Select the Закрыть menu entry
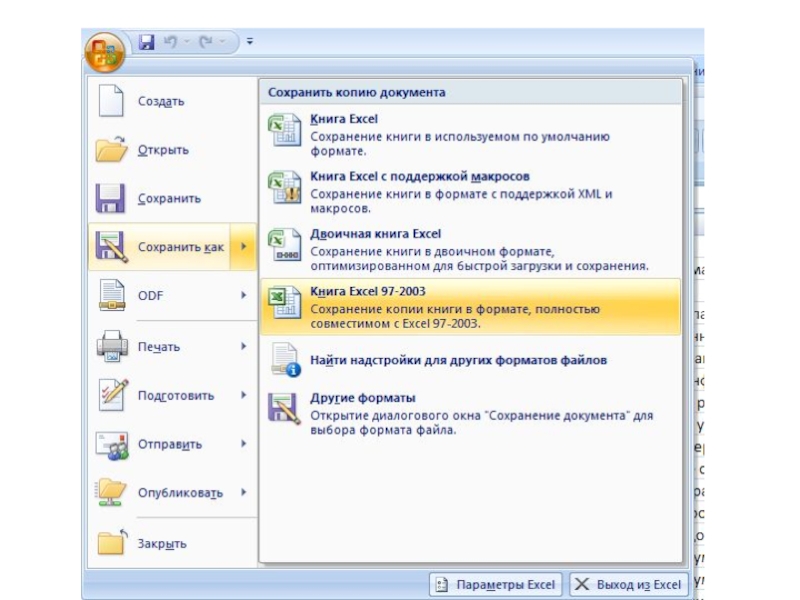The image size is (800, 600). click(172, 543)
